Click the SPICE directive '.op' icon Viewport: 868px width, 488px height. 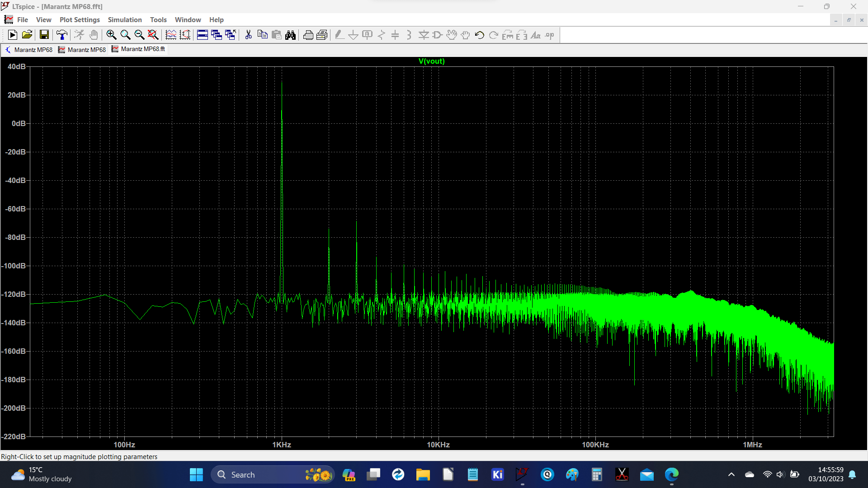point(550,35)
